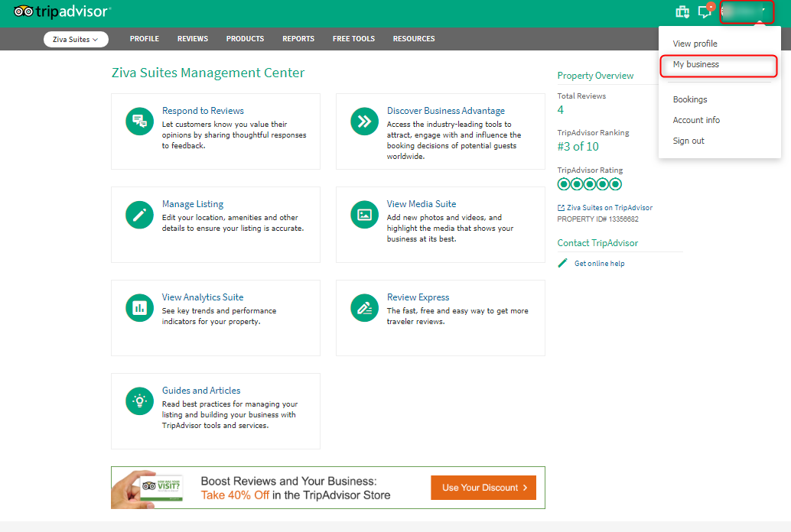Open Account info from dropdown
The image size is (791, 532).
coord(696,120)
